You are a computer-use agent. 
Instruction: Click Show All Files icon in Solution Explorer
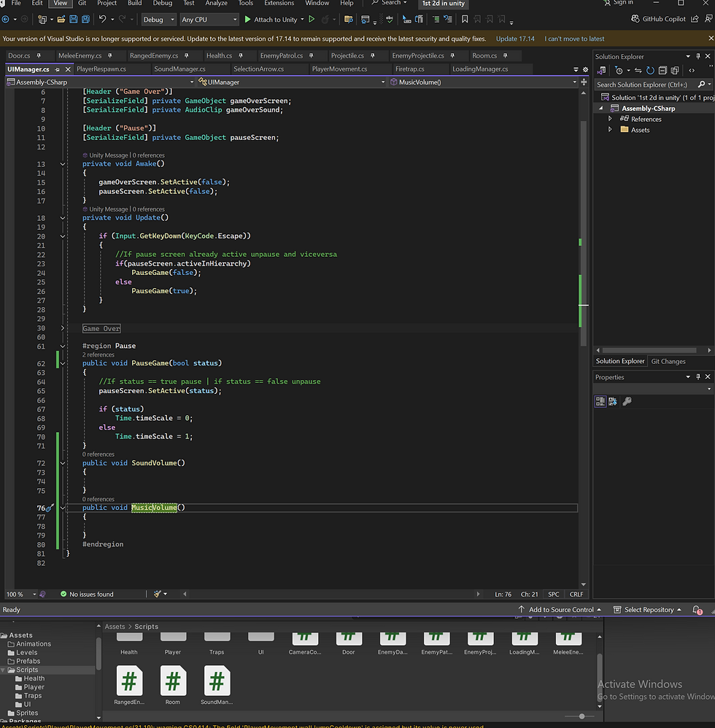675,71
